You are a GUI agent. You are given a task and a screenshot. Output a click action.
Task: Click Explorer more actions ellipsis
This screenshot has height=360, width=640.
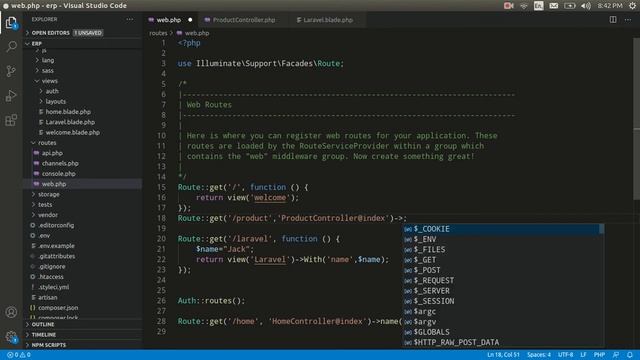pyautogui.click(x=129, y=19)
